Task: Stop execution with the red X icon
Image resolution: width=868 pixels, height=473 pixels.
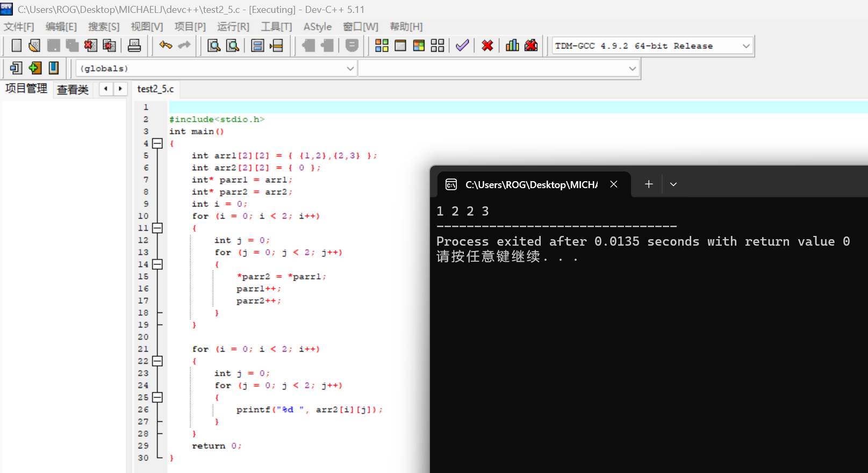Action: point(487,46)
